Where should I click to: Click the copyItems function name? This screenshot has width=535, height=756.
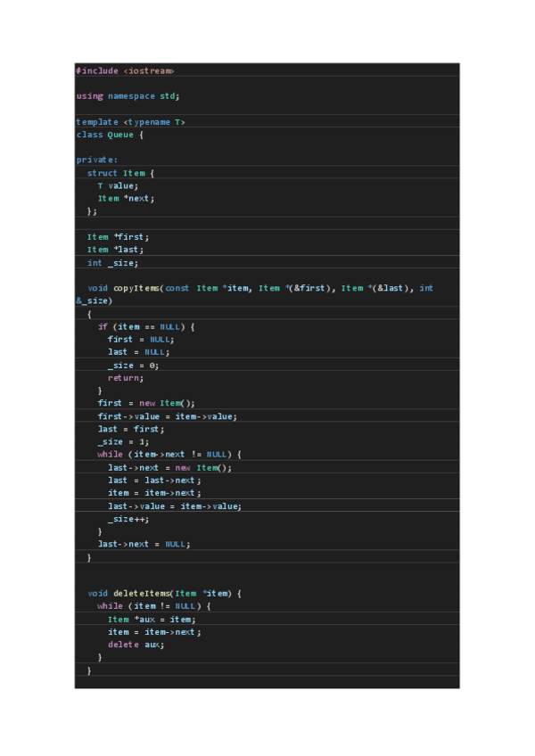point(136,288)
